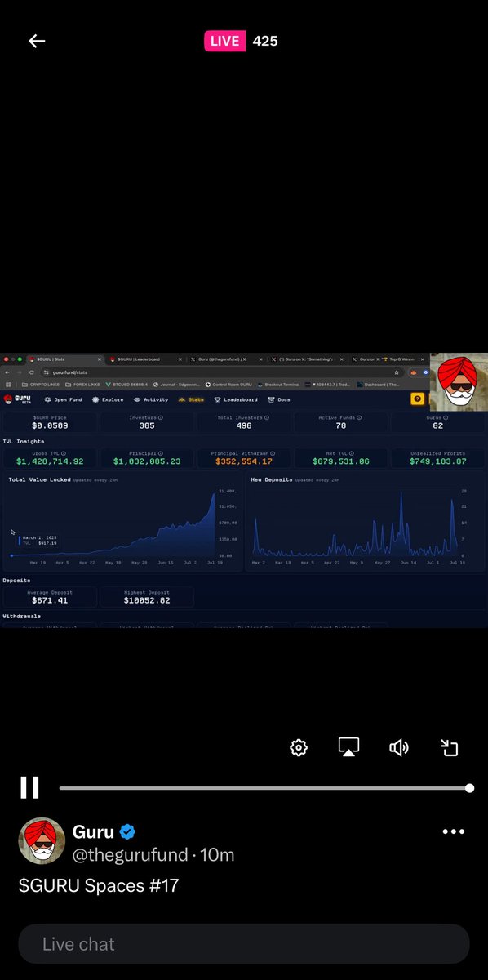Image resolution: width=488 pixels, height=980 pixels.
Task: Tap the $GURU Spaces #17 title
Action: pos(99,885)
